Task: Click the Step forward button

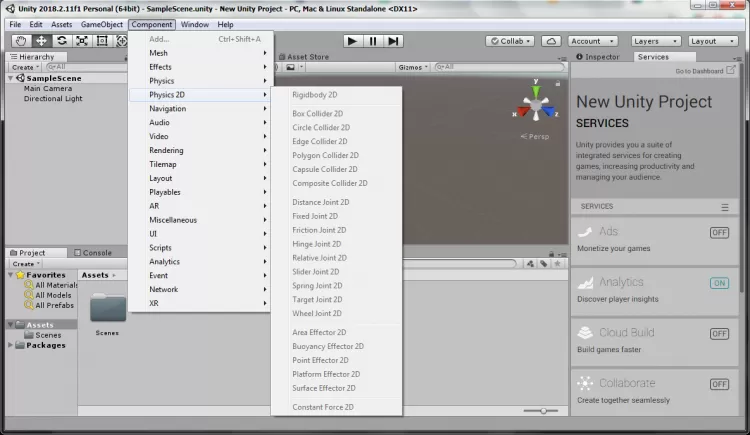Action: [393, 41]
